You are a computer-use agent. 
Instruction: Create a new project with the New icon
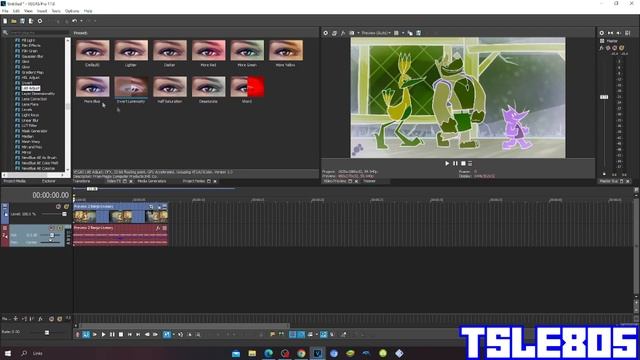click(x=5, y=21)
